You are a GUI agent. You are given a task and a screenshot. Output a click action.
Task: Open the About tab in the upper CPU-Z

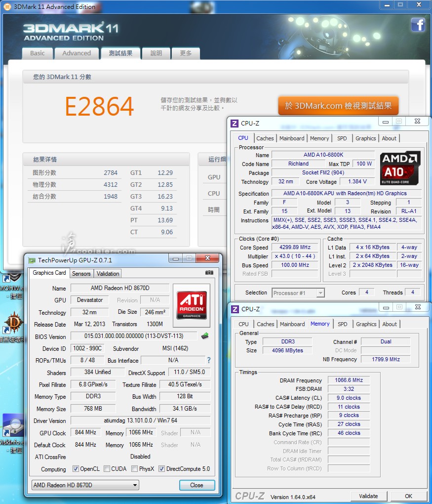(389, 138)
